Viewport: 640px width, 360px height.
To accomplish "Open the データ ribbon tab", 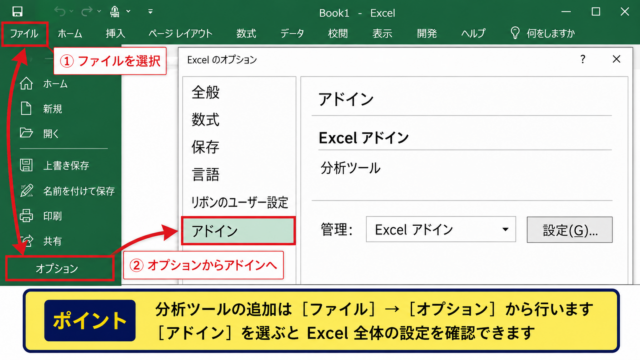I will tap(292, 33).
